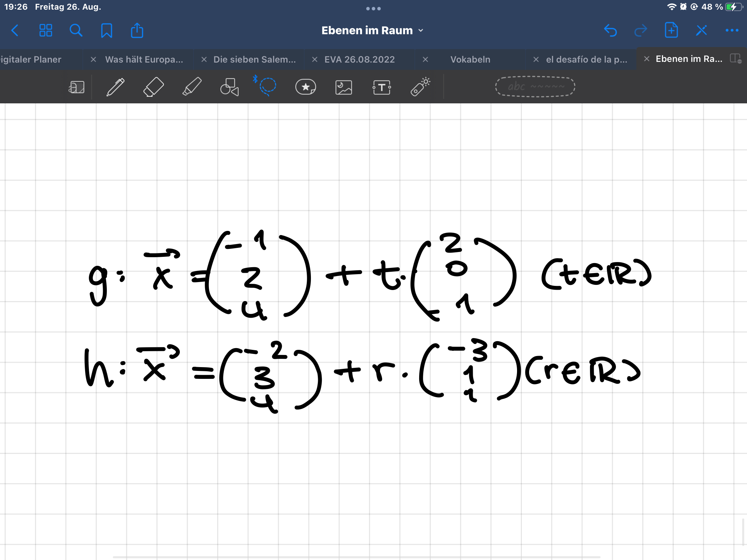Screen dimensions: 747x560
Task: Select the Image insert tool
Action: point(343,87)
